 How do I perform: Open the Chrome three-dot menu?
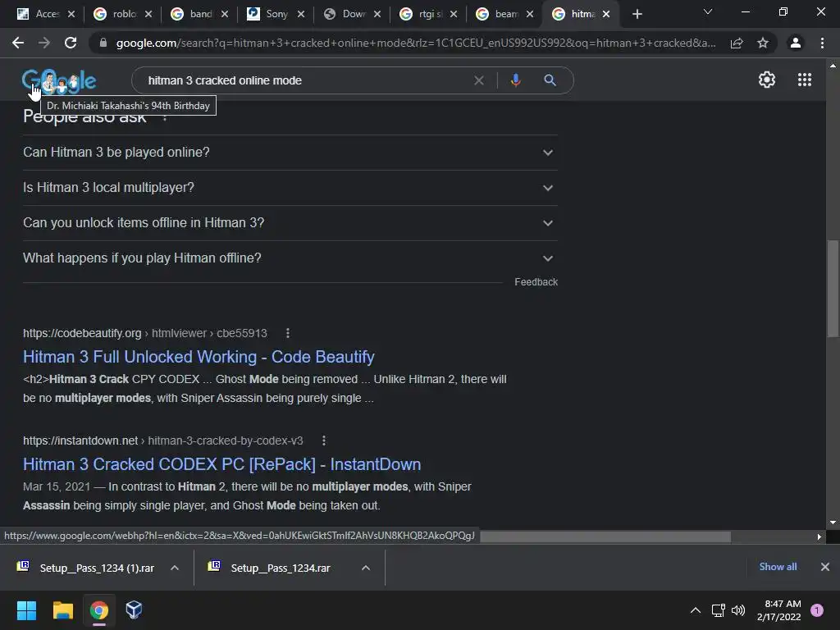[822, 43]
